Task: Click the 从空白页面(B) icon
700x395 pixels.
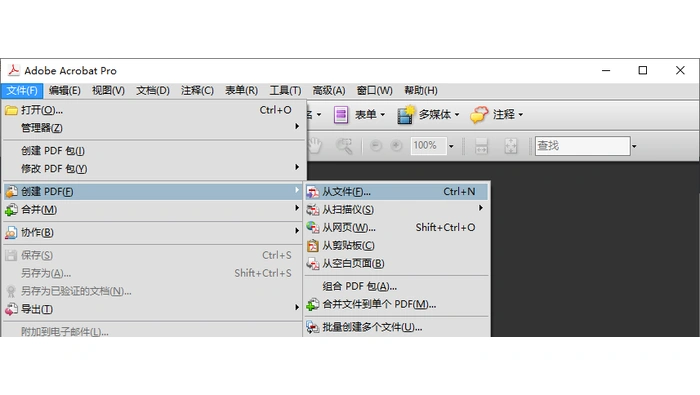Action: [312, 264]
